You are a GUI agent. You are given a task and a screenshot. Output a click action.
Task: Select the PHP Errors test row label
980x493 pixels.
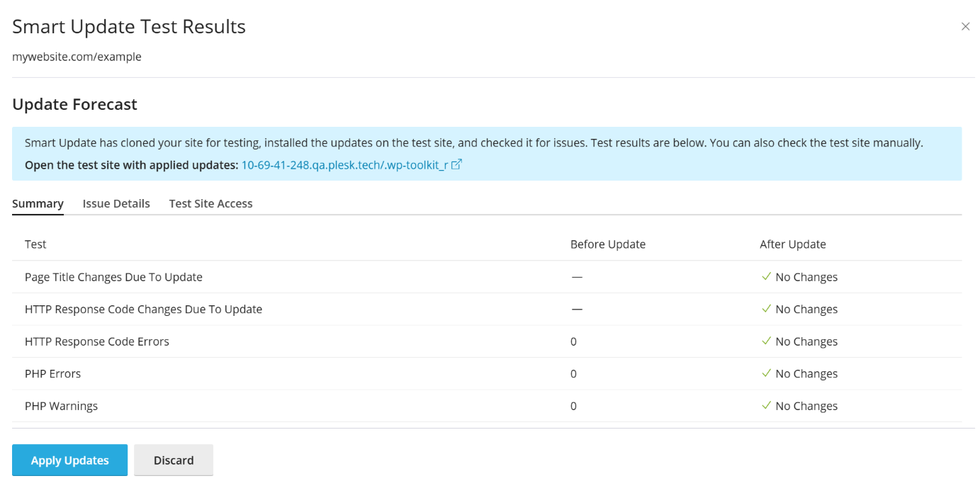tap(52, 374)
